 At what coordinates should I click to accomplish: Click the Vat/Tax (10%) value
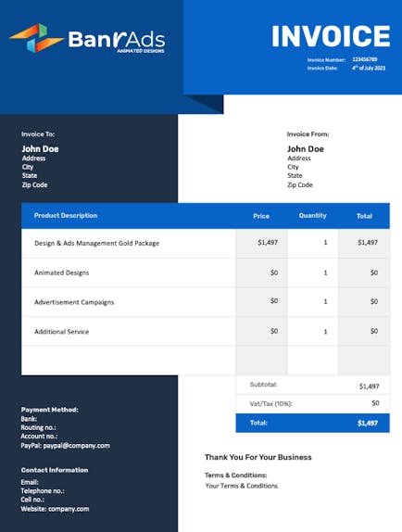(375, 403)
